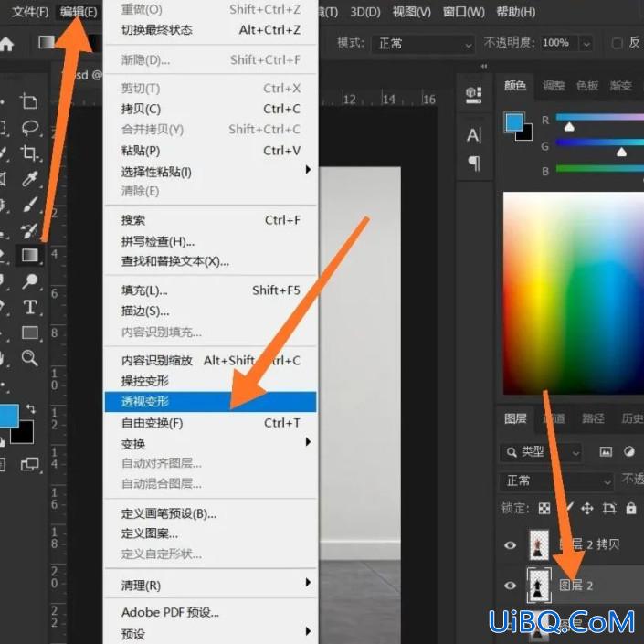The width and height of the screenshot is (644, 644).
Task: Expand the 清理(R) submenu
Action: pyautogui.click(x=211, y=585)
